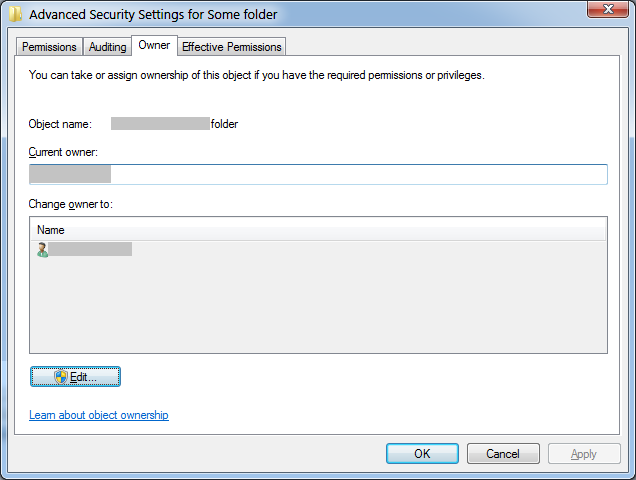Click empty space in the Change owner list

pyautogui.click(x=318, y=310)
